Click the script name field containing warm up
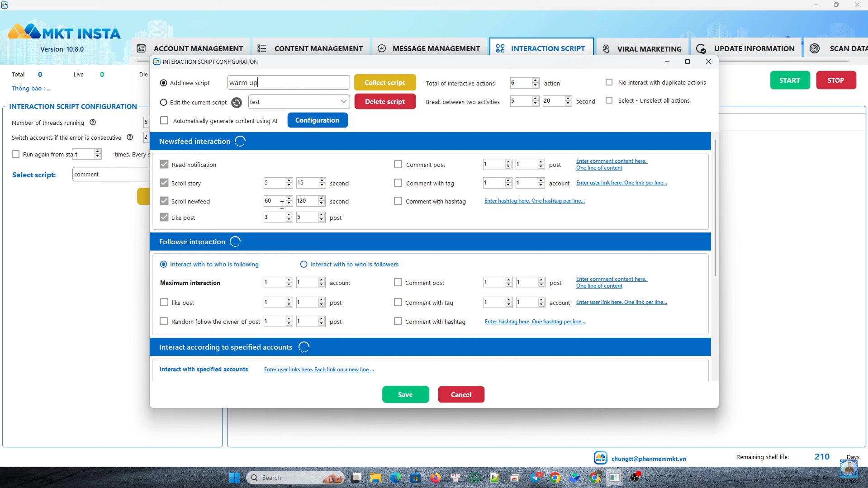 click(x=289, y=82)
